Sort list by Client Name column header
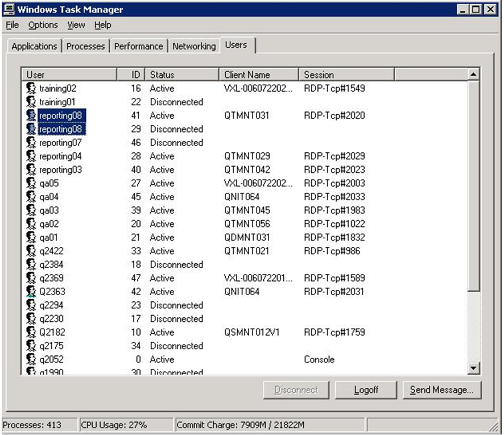Image resolution: width=504 pixels, height=435 pixels. click(259, 74)
